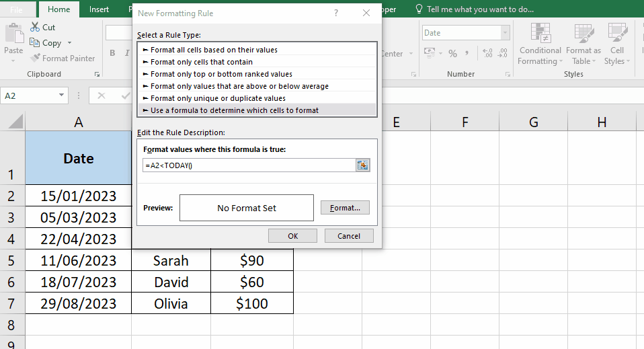Click Cancel in the formatting dialog

coord(349,236)
